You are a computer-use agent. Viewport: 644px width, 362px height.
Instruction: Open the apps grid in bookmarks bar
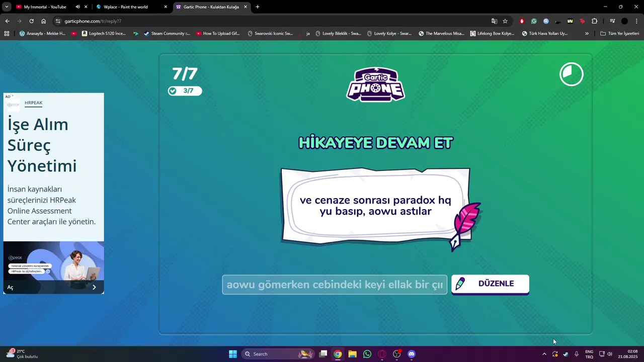pyautogui.click(x=7, y=34)
